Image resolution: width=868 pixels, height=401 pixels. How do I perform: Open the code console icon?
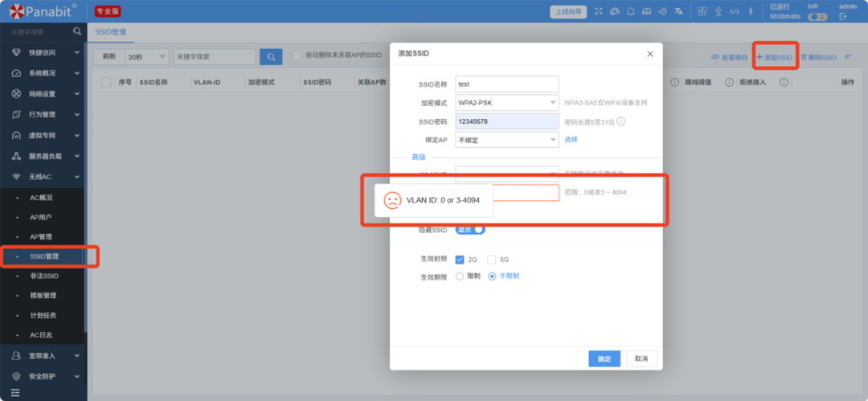pos(734,11)
